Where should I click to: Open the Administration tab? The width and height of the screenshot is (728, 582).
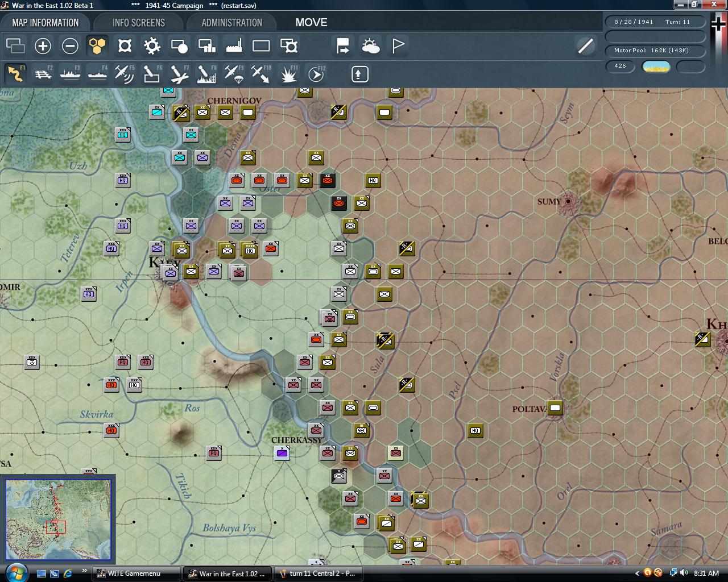click(231, 23)
